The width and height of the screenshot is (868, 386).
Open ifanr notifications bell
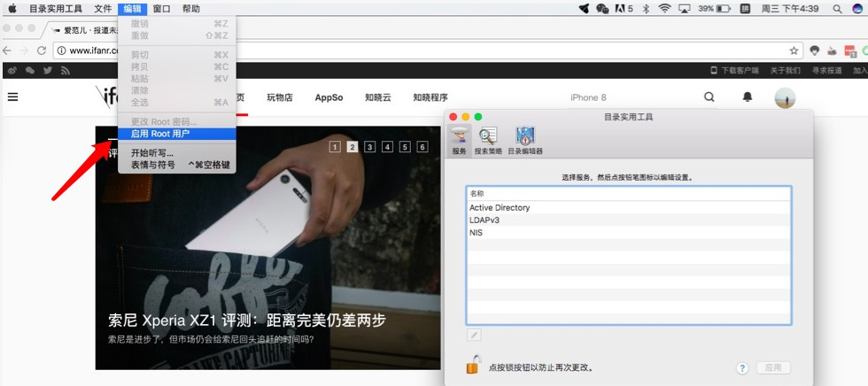tap(748, 96)
